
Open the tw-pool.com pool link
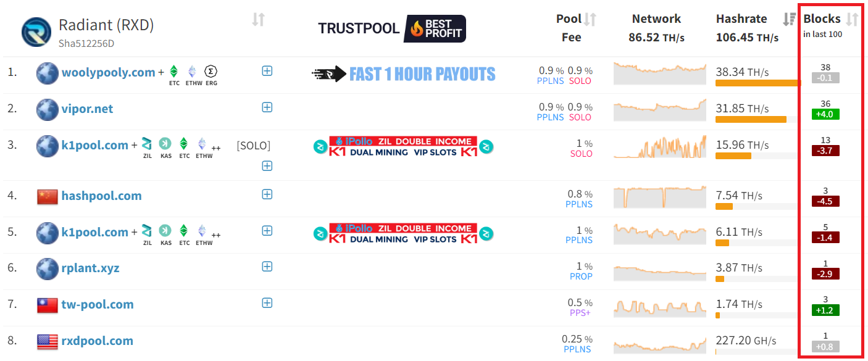(98, 305)
